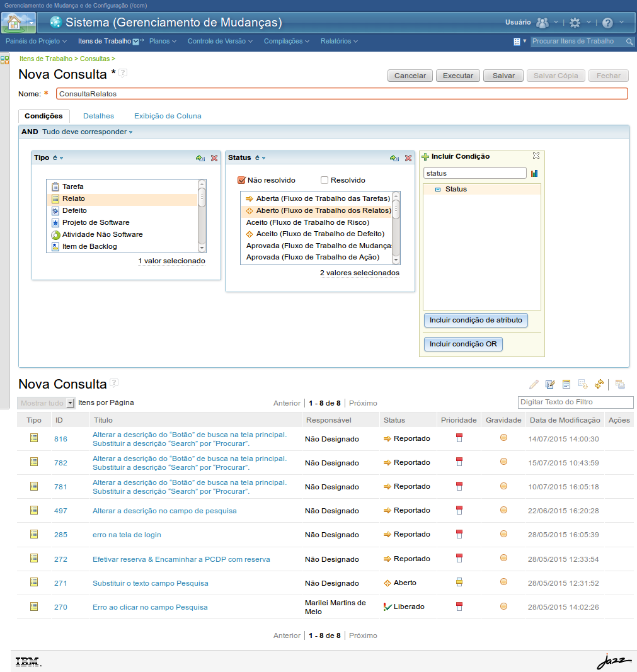Select Tarefa in the Tipo list
Viewport: 637px width, 672px height.
point(122,186)
